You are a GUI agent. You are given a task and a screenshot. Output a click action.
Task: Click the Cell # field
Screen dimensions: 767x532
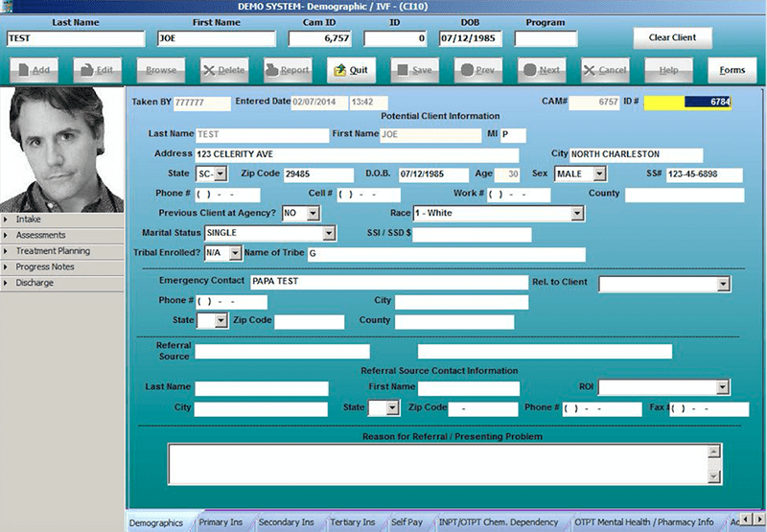pyautogui.click(x=369, y=195)
